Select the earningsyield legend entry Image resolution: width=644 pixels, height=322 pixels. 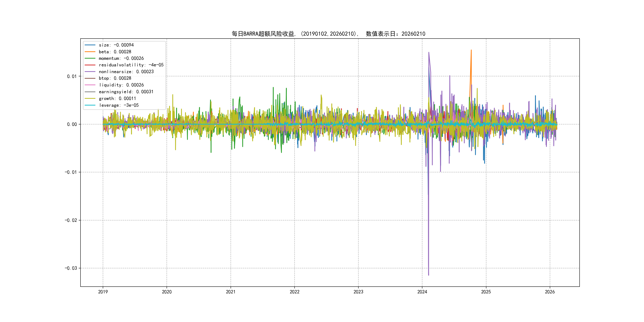point(126,92)
